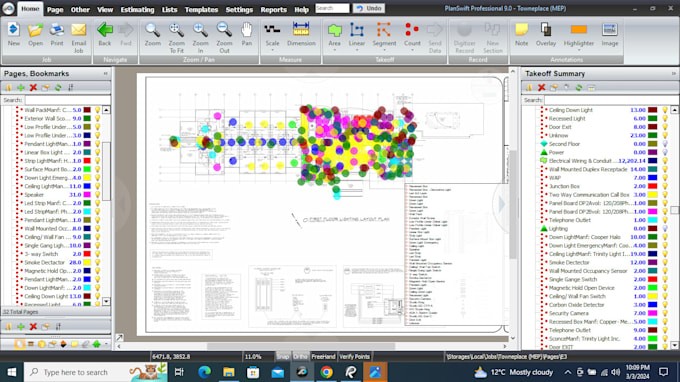Click Zoom To Fit icon
The height and width of the screenshot is (382, 680).
pos(177,38)
